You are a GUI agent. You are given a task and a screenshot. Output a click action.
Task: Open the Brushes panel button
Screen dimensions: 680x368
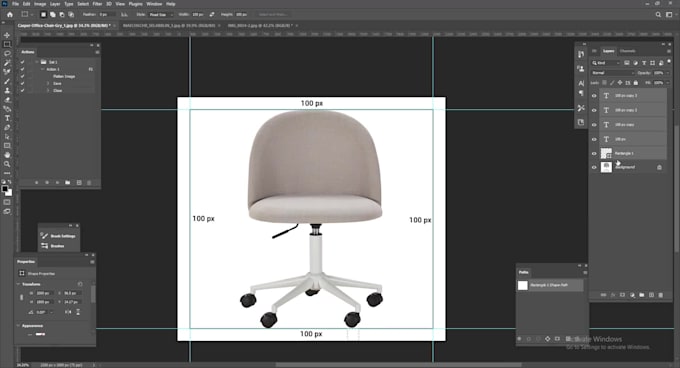pos(52,246)
